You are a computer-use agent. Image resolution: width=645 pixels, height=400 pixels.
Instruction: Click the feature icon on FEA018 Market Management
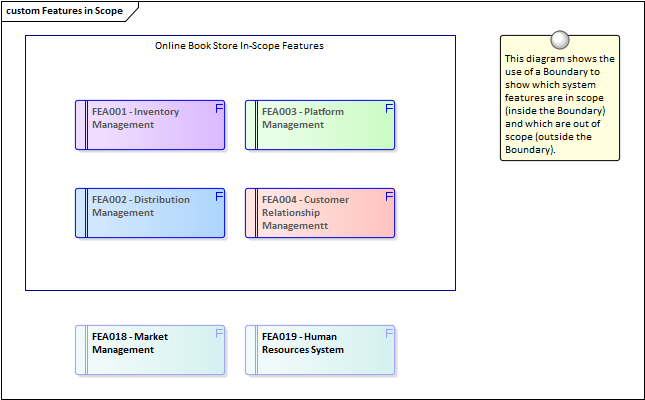(x=218, y=333)
